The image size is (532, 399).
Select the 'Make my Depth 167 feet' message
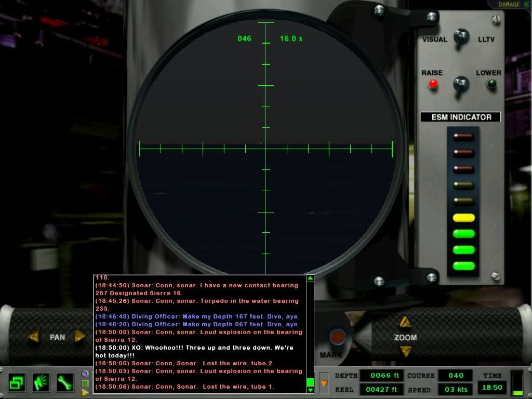197,316
